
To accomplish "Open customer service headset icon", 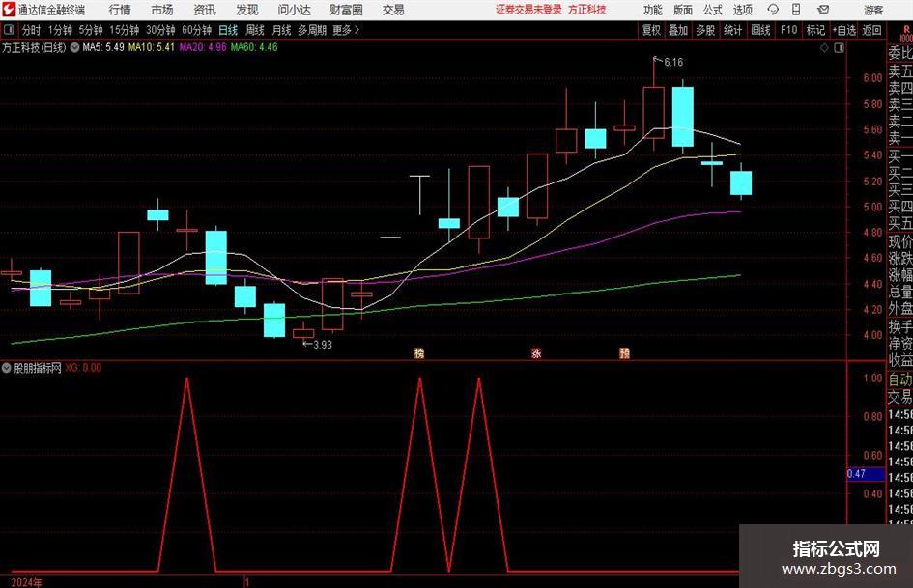I will click(773, 10).
